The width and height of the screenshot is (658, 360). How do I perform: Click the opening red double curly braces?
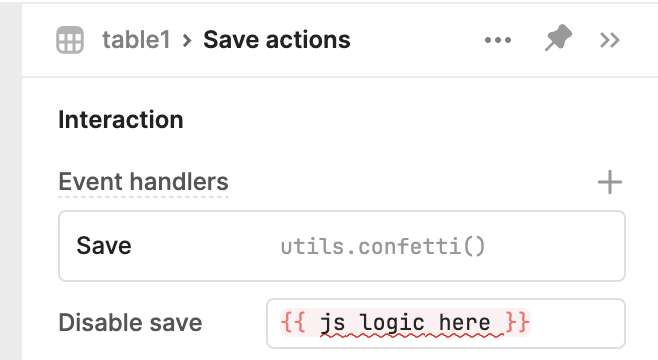[x=294, y=323]
